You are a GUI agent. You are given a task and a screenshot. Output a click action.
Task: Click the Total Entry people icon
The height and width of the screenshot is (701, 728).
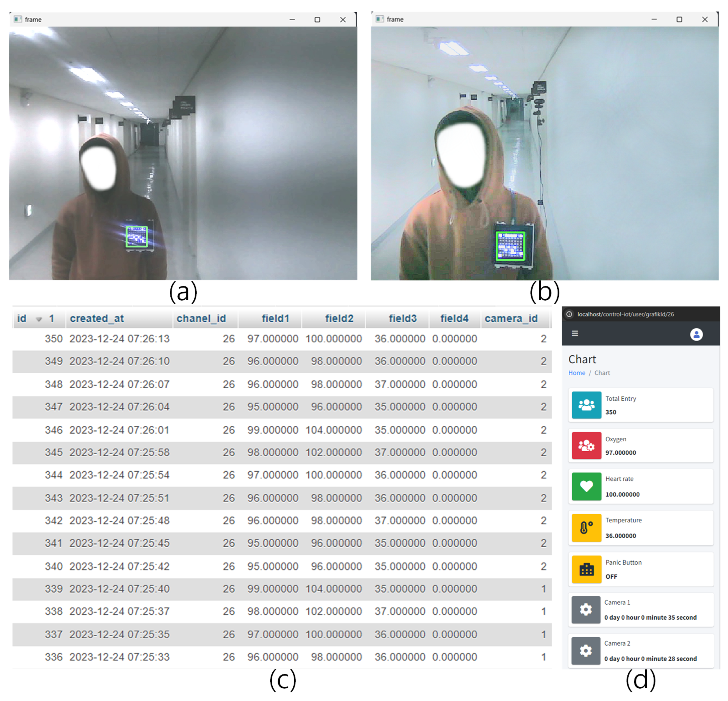pos(586,405)
